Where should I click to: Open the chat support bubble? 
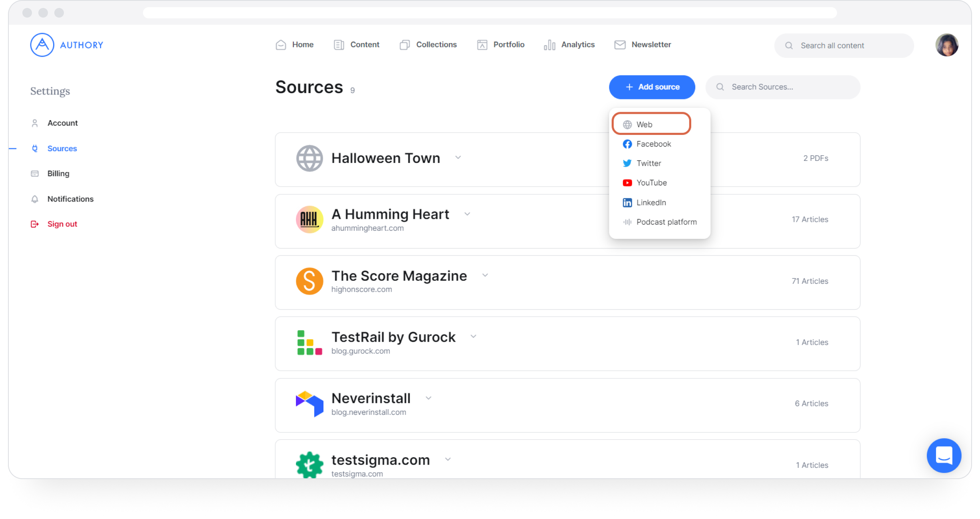(x=944, y=456)
